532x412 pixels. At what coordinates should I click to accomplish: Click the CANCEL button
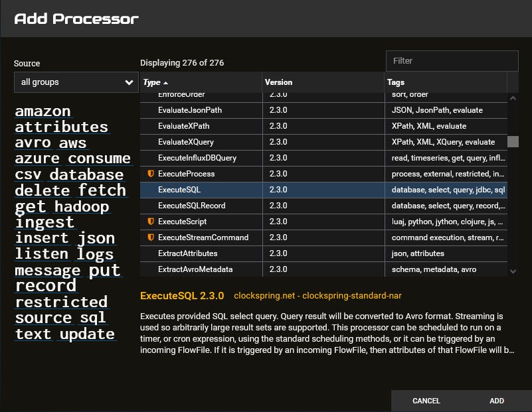click(426, 401)
